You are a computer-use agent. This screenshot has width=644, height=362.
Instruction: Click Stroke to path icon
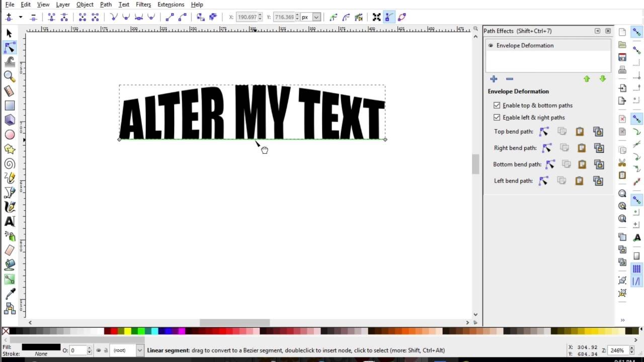(213, 17)
